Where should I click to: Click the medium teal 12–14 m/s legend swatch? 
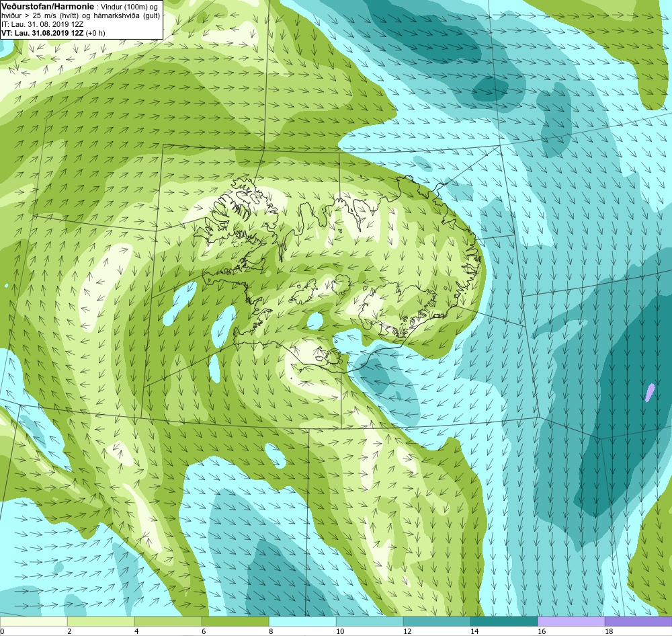point(437,621)
